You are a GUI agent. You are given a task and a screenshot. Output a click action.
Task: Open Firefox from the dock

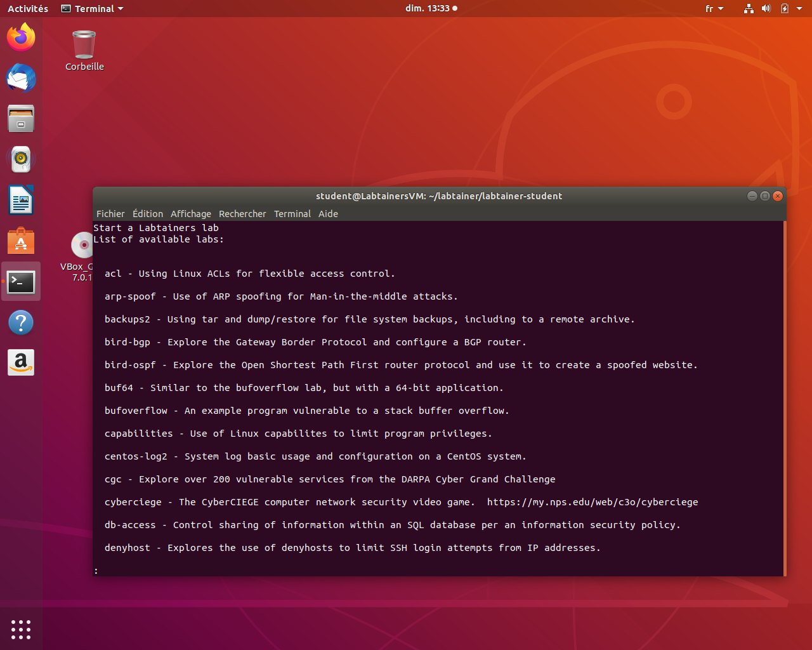pos(21,37)
